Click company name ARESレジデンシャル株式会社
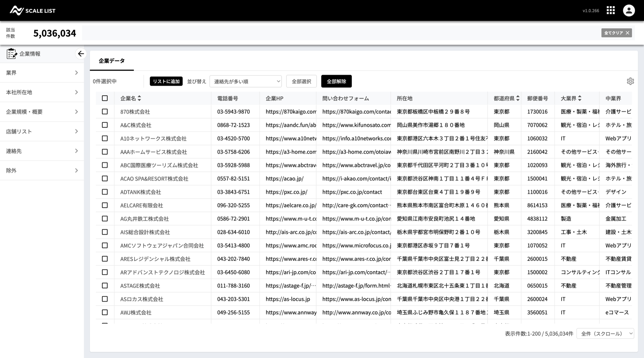 tap(155, 259)
